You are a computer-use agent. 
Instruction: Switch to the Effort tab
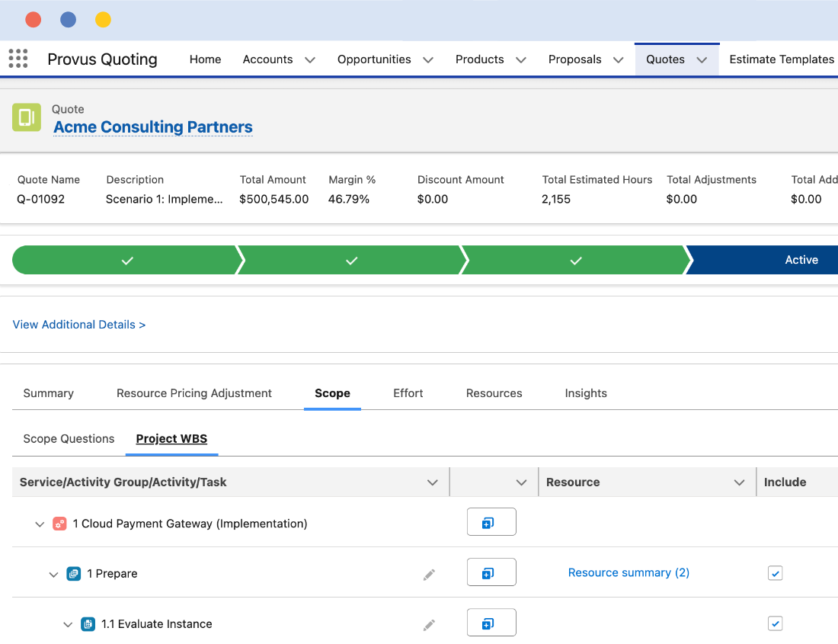tap(408, 393)
